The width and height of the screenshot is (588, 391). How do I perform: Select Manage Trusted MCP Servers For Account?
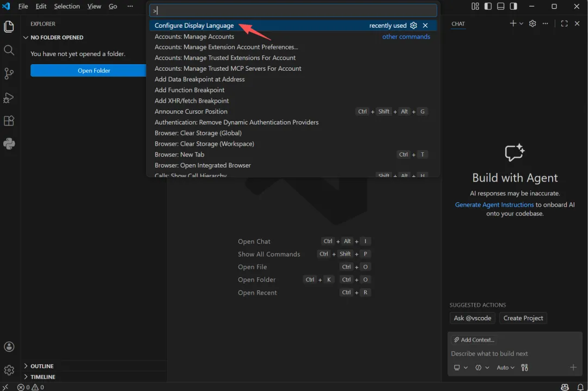293,69
